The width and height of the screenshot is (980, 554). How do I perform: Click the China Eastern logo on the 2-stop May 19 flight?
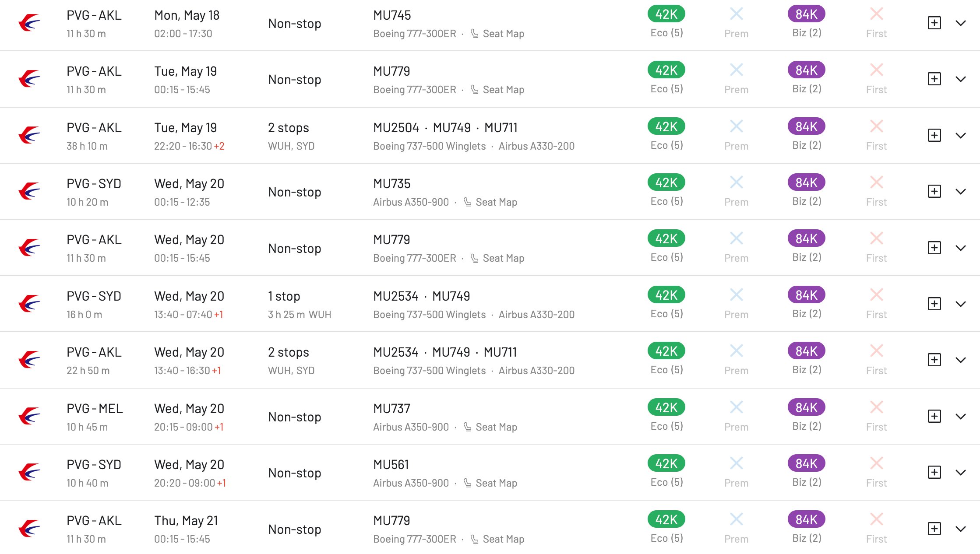[28, 135]
